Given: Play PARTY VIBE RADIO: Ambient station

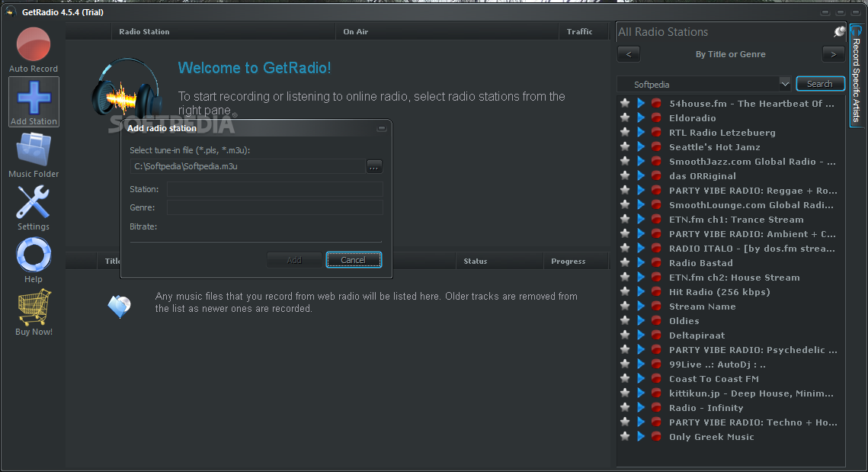Looking at the screenshot, I should coord(640,233).
